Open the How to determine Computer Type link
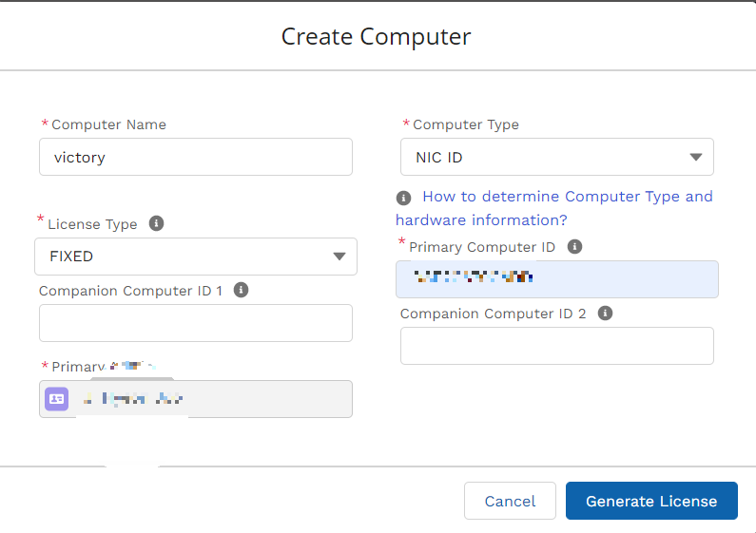Viewport: 756px width, 533px height. 554,208
